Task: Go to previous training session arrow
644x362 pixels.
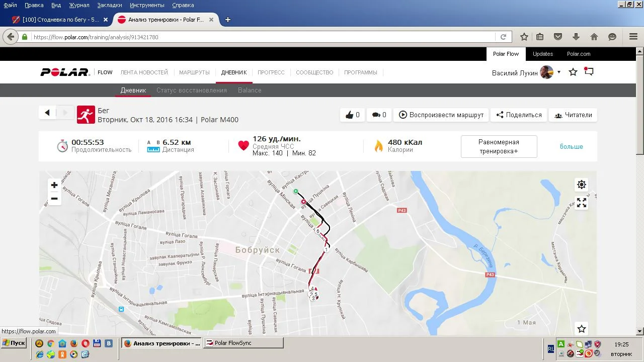Action: pos(47,113)
